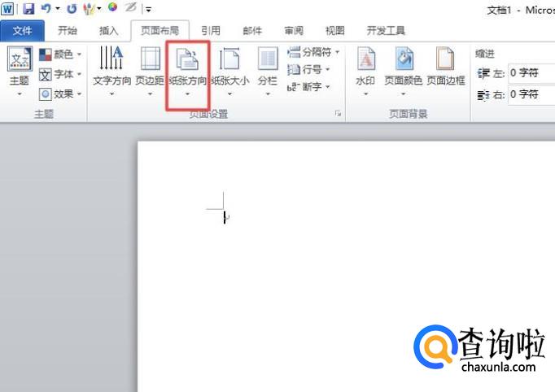Click the 分栏 columns icon
The width and height of the screenshot is (555, 392).
click(268, 59)
